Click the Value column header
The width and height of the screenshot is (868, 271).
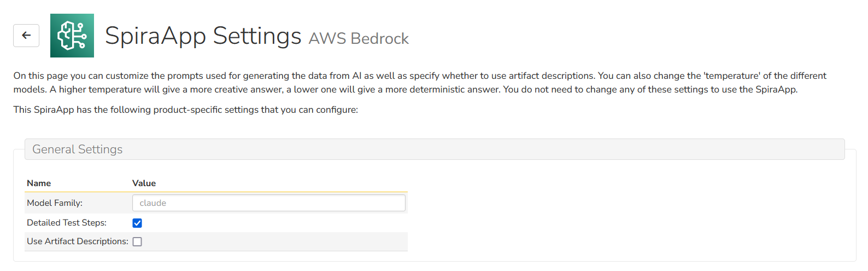[144, 183]
